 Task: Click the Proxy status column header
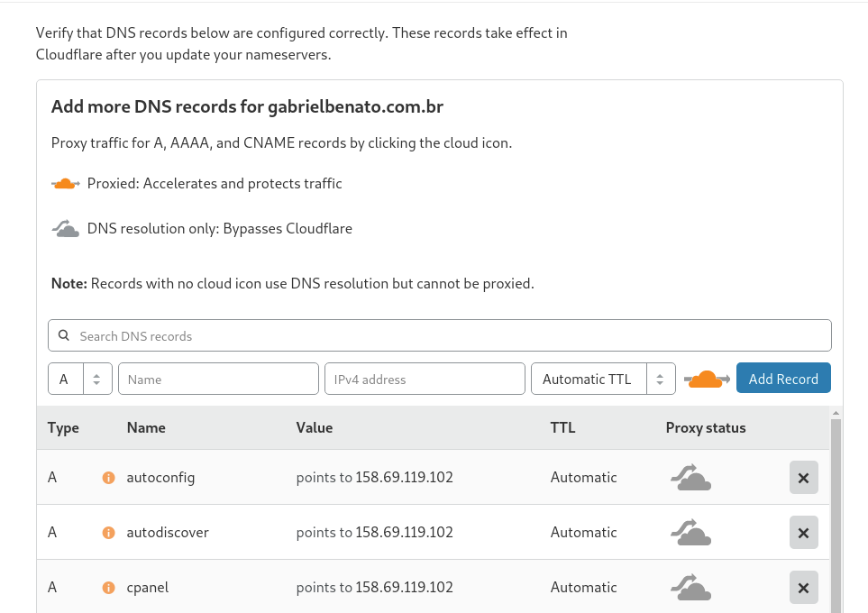pyautogui.click(x=706, y=427)
